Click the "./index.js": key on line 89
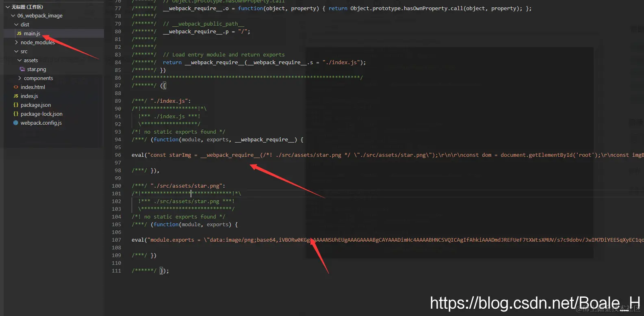The image size is (644, 316). tap(171, 101)
